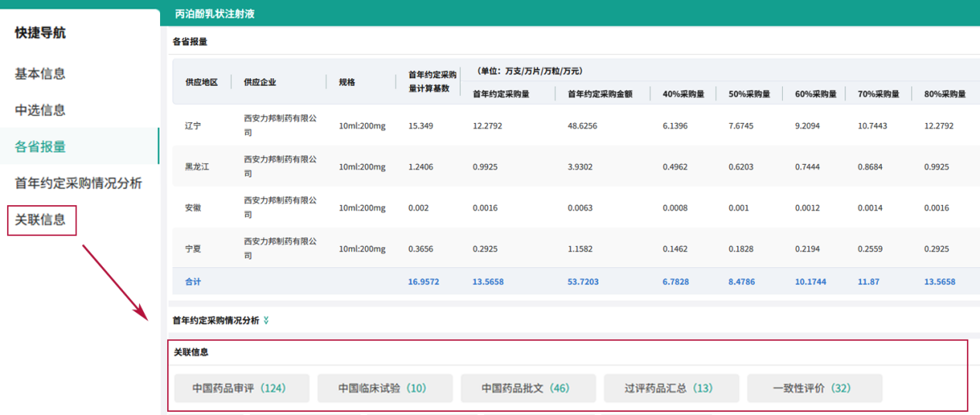
Task: Click the 合计 total row label
Action: click(193, 282)
